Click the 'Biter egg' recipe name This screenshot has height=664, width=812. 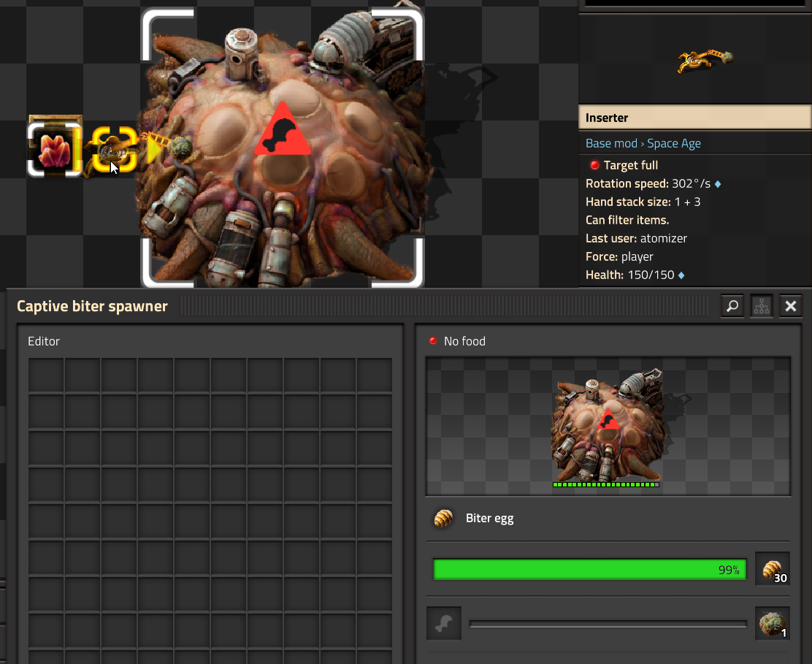(x=489, y=519)
